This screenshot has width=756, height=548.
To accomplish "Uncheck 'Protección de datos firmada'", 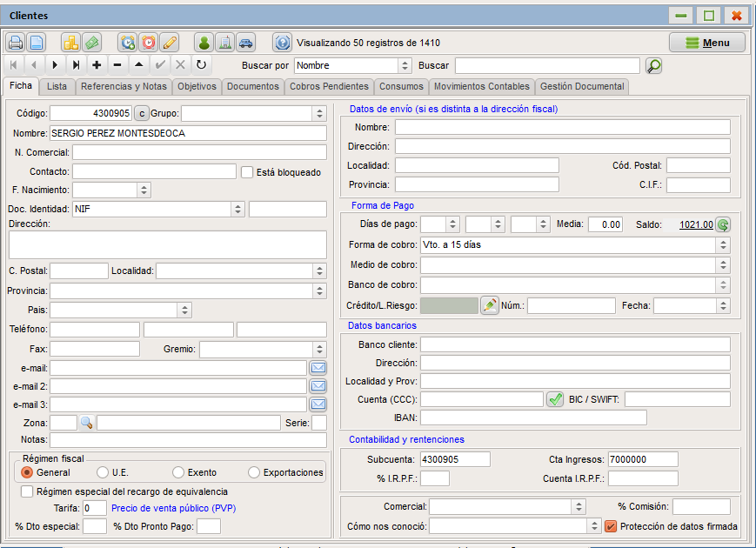I will coord(611,526).
